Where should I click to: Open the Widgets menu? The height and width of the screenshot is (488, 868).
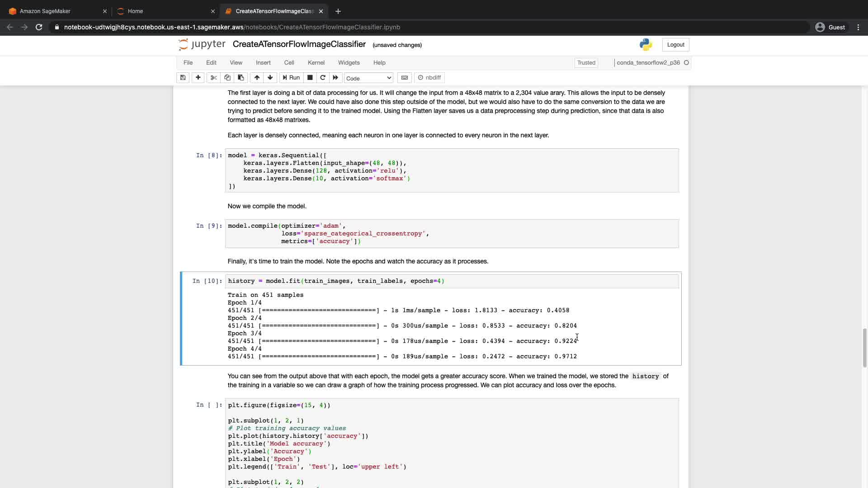[x=349, y=63]
